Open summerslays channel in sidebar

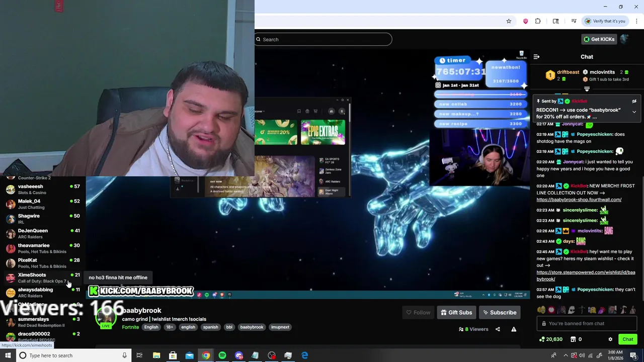pos(43,322)
